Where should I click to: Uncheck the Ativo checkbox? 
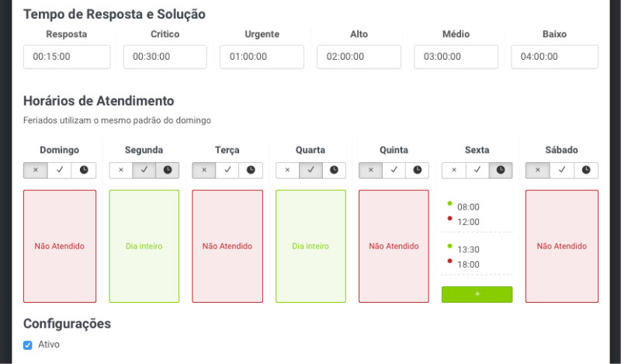pyautogui.click(x=28, y=345)
